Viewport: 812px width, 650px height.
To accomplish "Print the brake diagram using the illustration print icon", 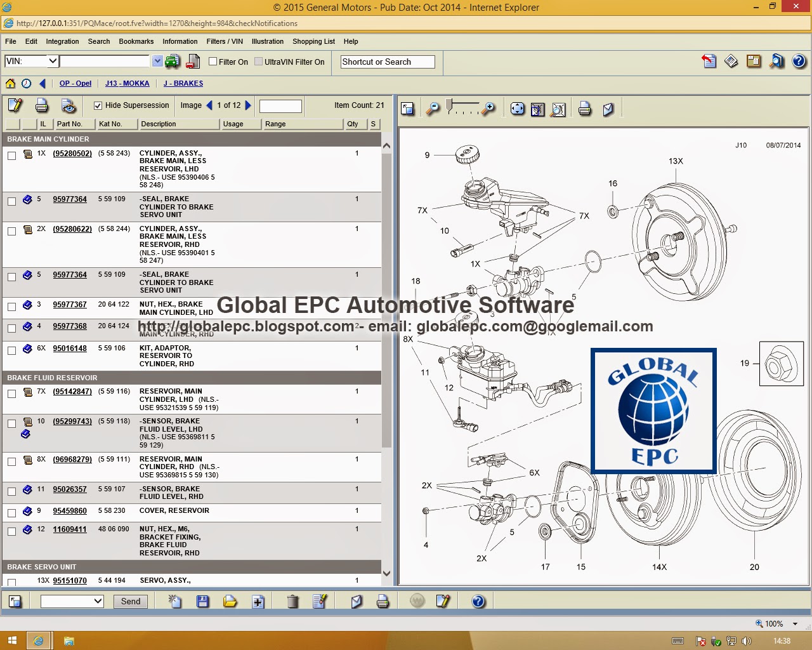I will tap(584, 108).
